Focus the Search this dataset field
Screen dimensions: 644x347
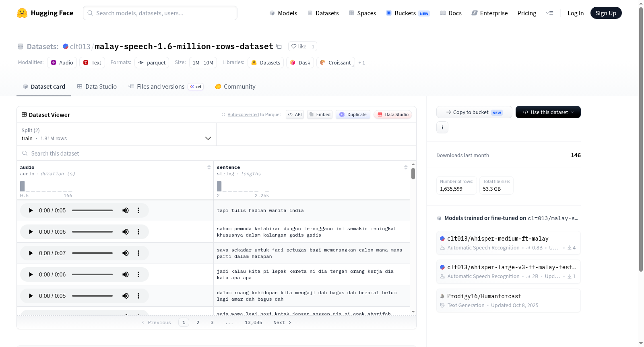point(217,154)
